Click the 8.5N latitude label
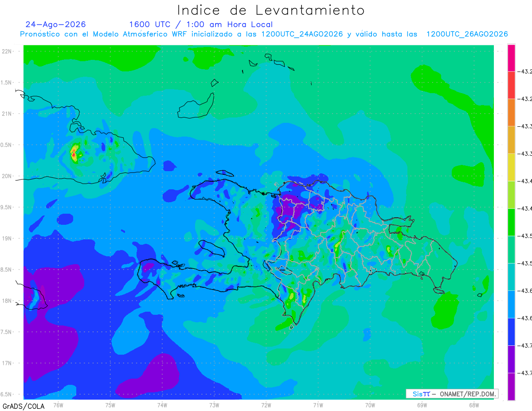 7,270
